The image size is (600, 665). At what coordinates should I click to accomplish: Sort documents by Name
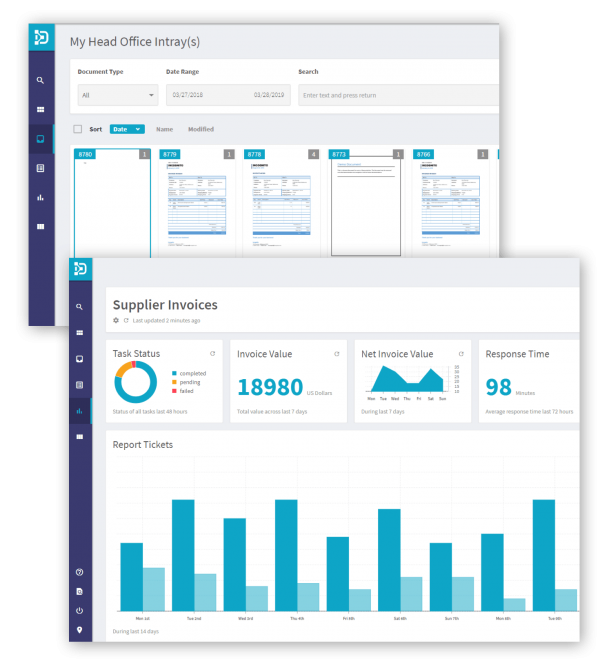[x=164, y=129]
